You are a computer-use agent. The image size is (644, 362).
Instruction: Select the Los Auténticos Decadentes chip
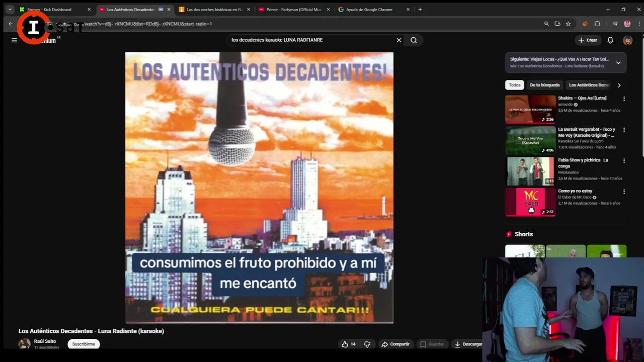589,85
